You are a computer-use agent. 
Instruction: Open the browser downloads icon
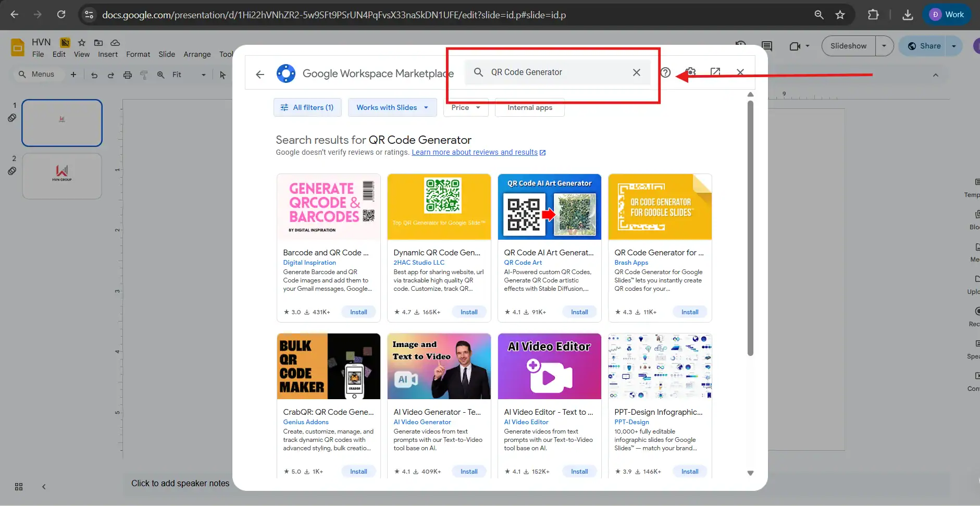pos(908,15)
